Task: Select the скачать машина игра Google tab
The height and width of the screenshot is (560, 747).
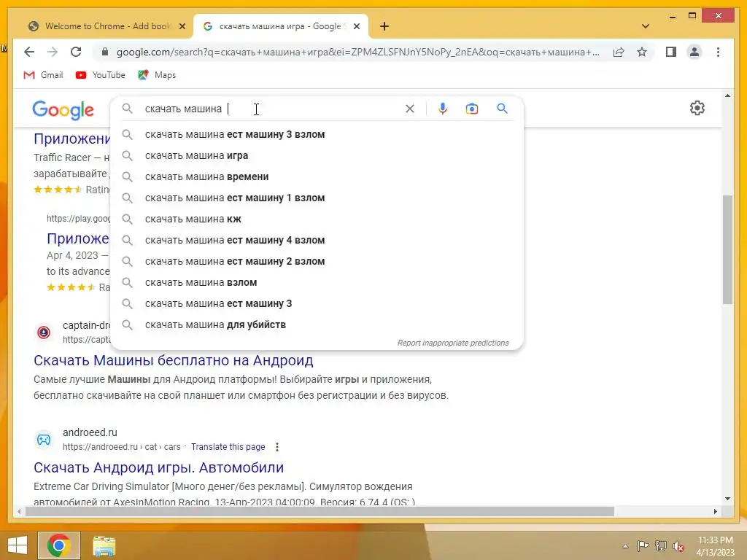Action: click(x=281, y=26)
